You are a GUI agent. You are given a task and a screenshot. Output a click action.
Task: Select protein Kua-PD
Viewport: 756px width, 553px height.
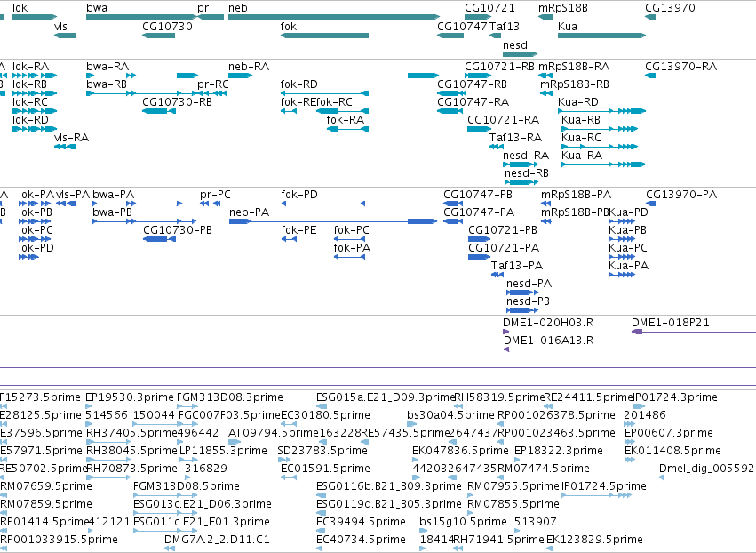[x=628, y=212]
